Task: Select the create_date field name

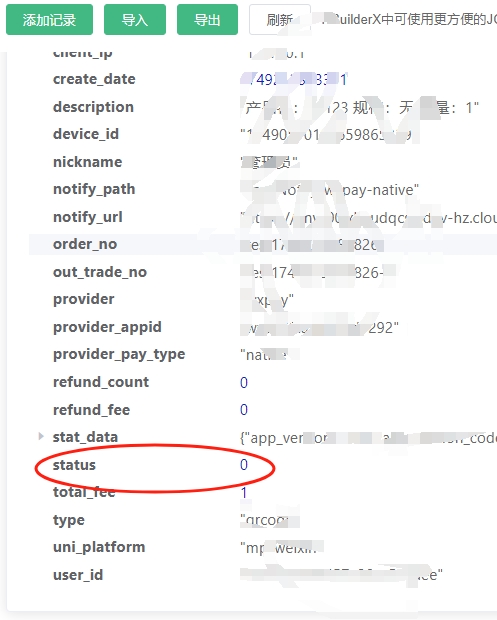Action: click(94, 79)
